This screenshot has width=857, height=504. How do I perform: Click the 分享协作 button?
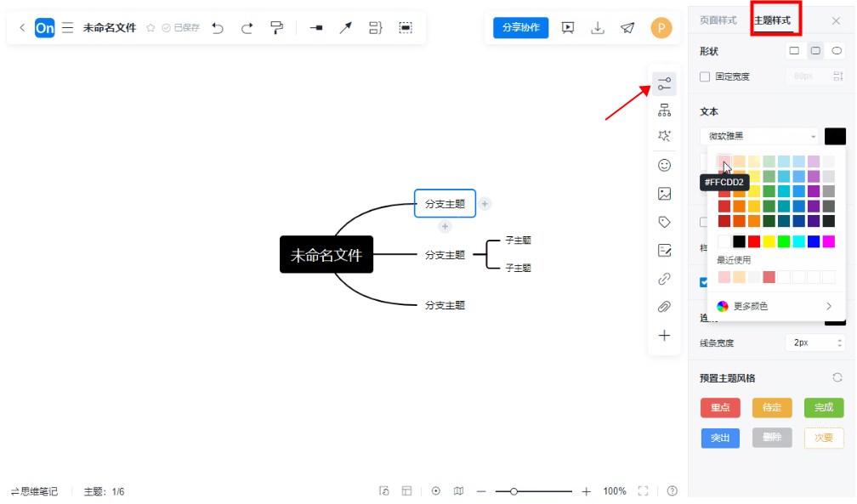520,28
